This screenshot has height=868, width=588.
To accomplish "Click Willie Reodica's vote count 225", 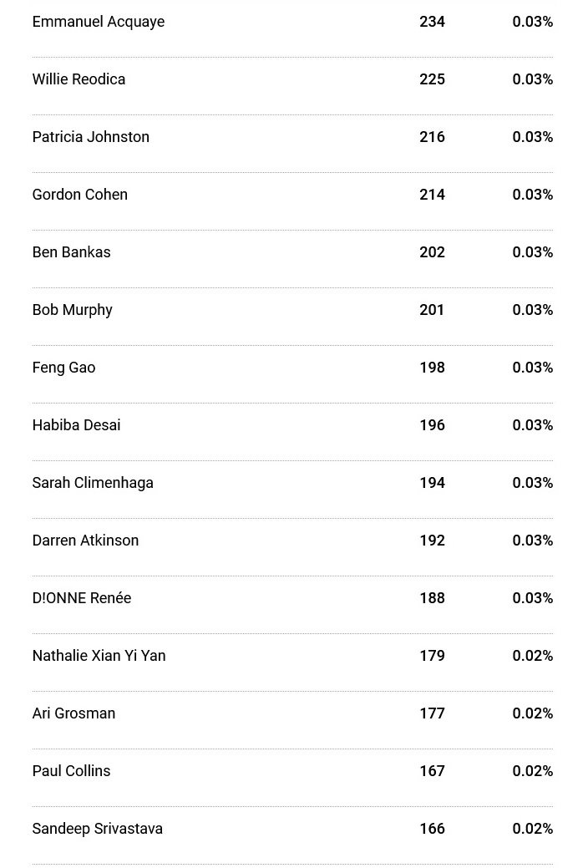I will click(x=432, y=79).
